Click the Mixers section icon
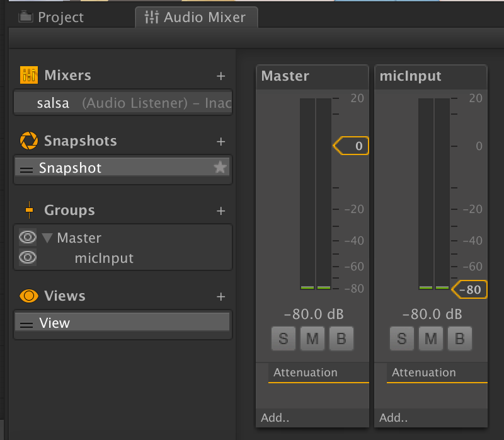This screenshot has height=440, width=504. pos(28,76)
